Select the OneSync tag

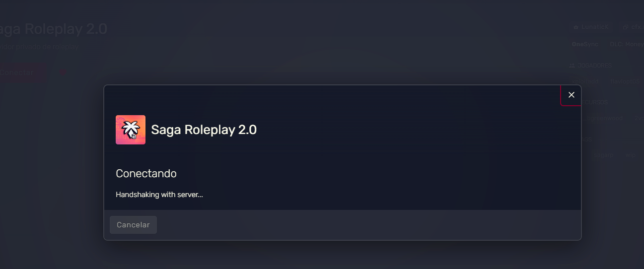coord(585,44)
